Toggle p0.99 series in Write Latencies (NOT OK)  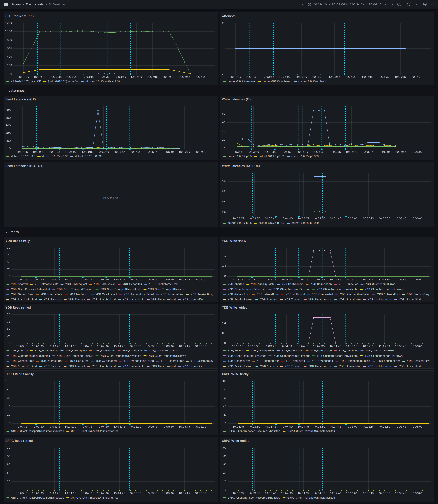coord(272,223)
